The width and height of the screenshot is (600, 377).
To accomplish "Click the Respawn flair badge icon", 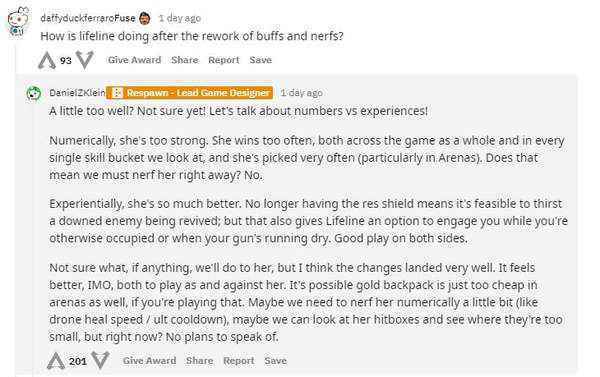I will tap(117, 93).
